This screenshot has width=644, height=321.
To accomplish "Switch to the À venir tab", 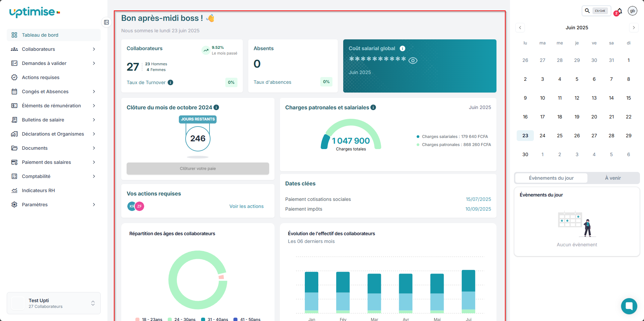I will coord(613,178).
